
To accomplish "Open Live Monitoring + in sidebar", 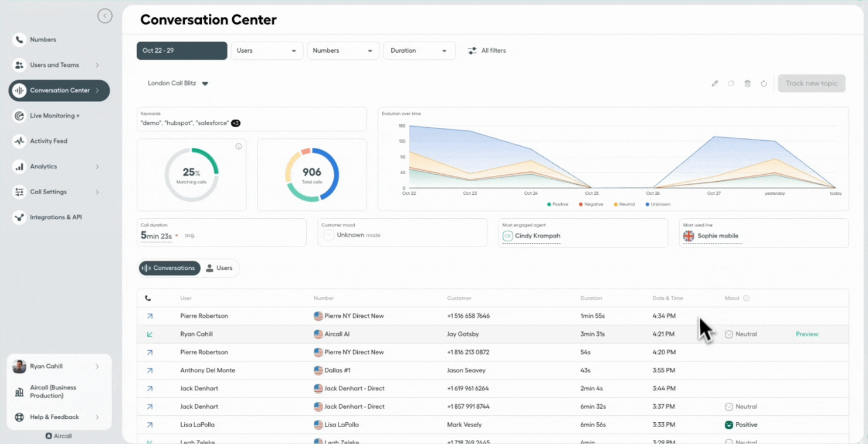I will [55, 116].
